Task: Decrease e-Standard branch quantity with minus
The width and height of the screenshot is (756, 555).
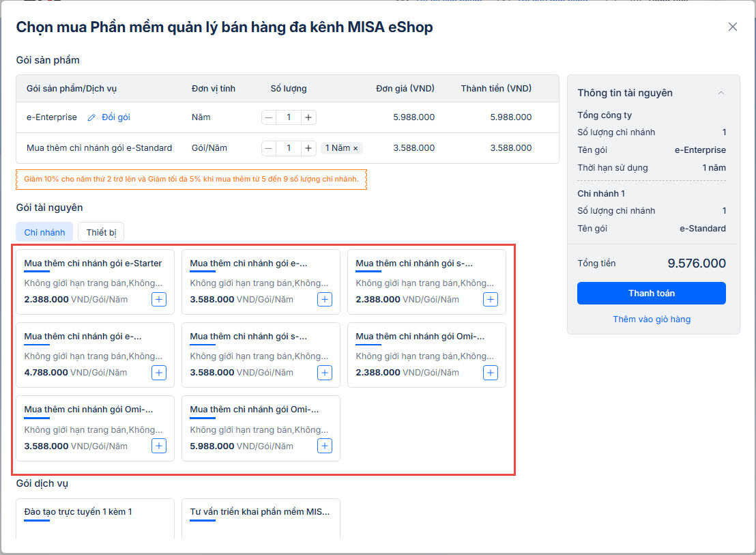Action: tap(269, 148)
